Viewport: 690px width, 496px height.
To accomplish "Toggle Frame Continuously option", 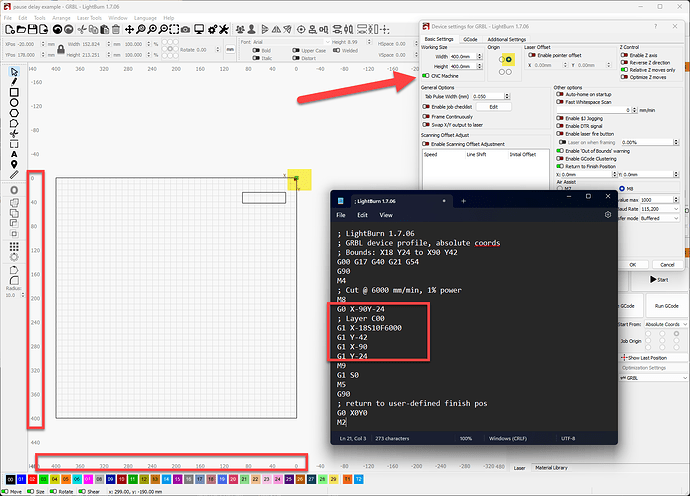I will click(x=426, y=117).
